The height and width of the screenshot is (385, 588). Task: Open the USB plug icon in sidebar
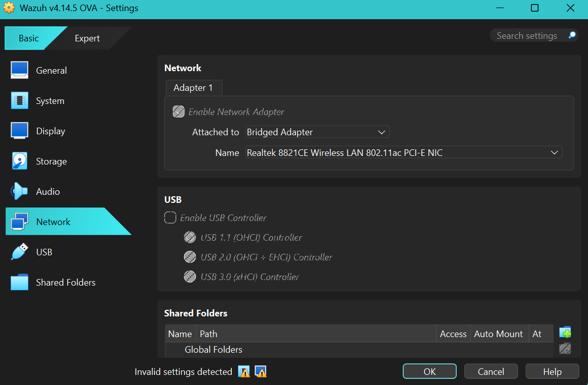pyautogui.click(x=20, y=252)
